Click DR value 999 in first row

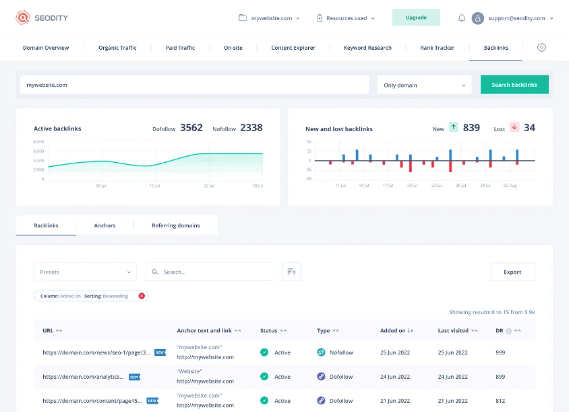pos(500,352)
